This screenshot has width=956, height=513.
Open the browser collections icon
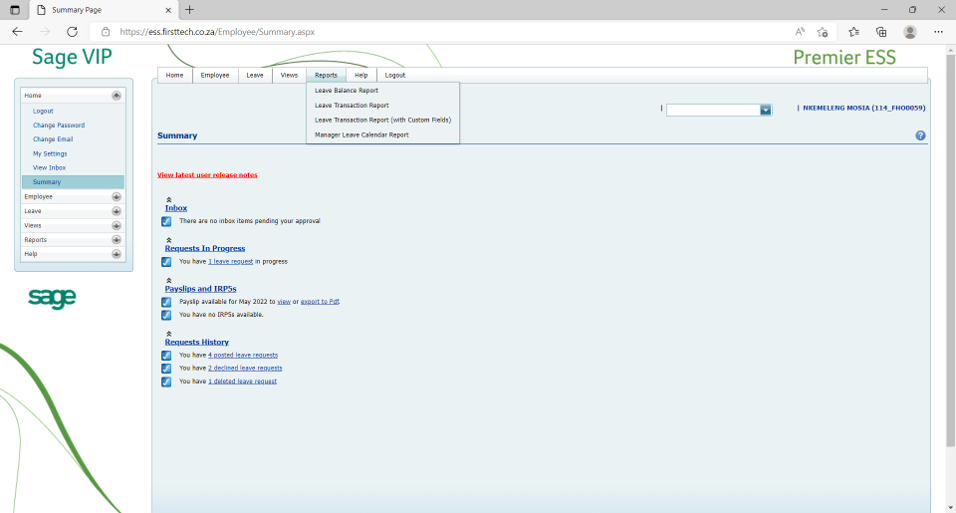(881, 32)
